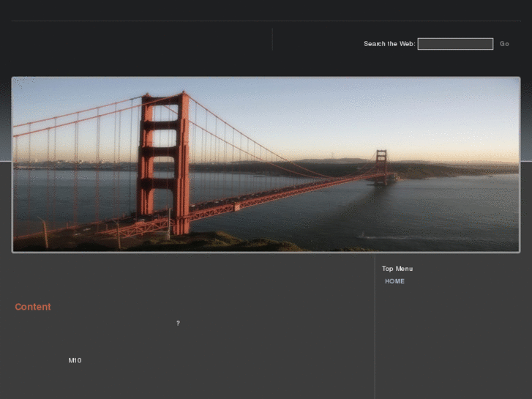Click the "Search the Web:" label
Viewport: 532px width, 399px height.
tap(389, 44)
